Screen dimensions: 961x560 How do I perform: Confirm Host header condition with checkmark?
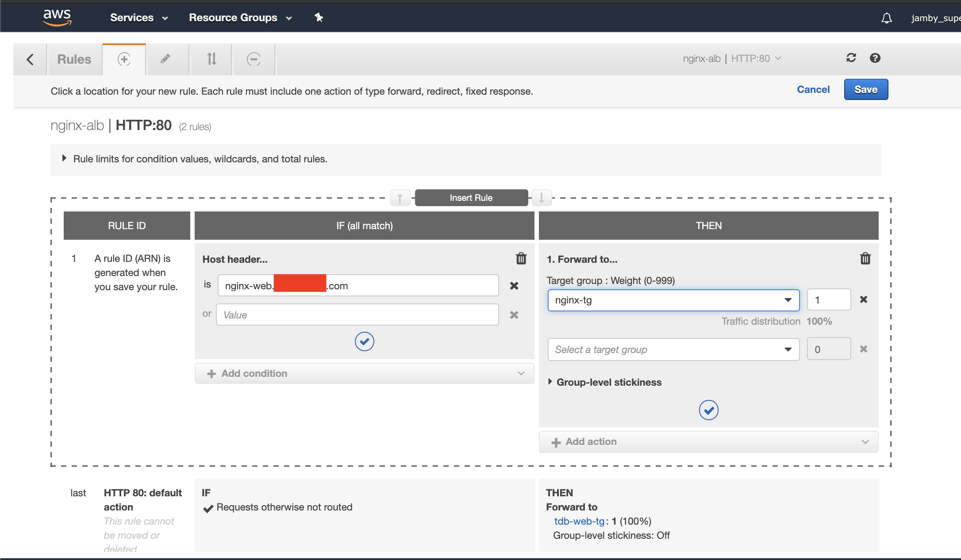click(x=364, y=341)
